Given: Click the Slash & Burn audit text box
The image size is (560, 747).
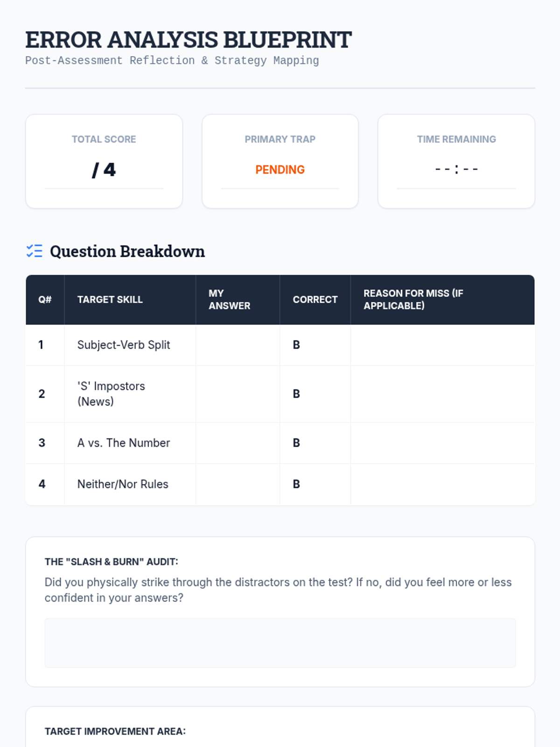Looking at the screenshot, I should coord(280,643).
